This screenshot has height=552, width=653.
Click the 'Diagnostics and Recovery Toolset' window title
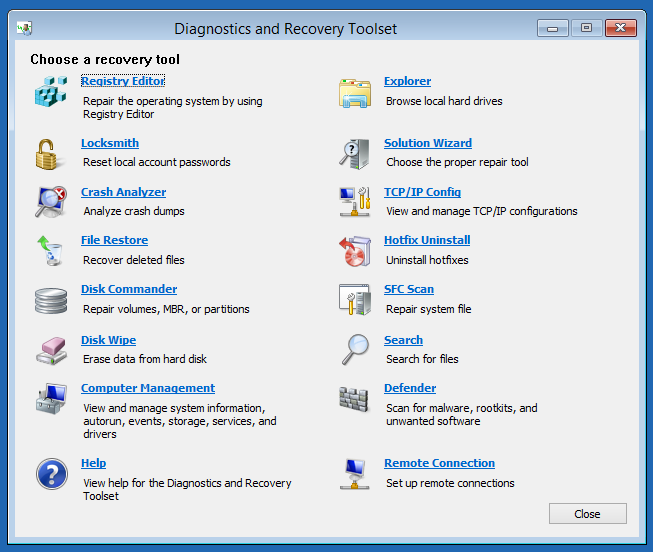point(286,29)
